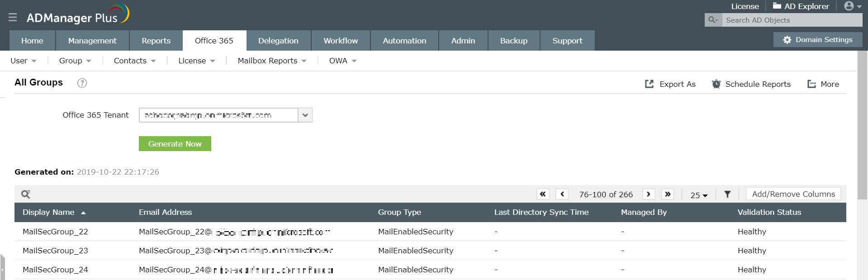Click the table search magnifier icon
868x280 pixels.
point(26,194)
